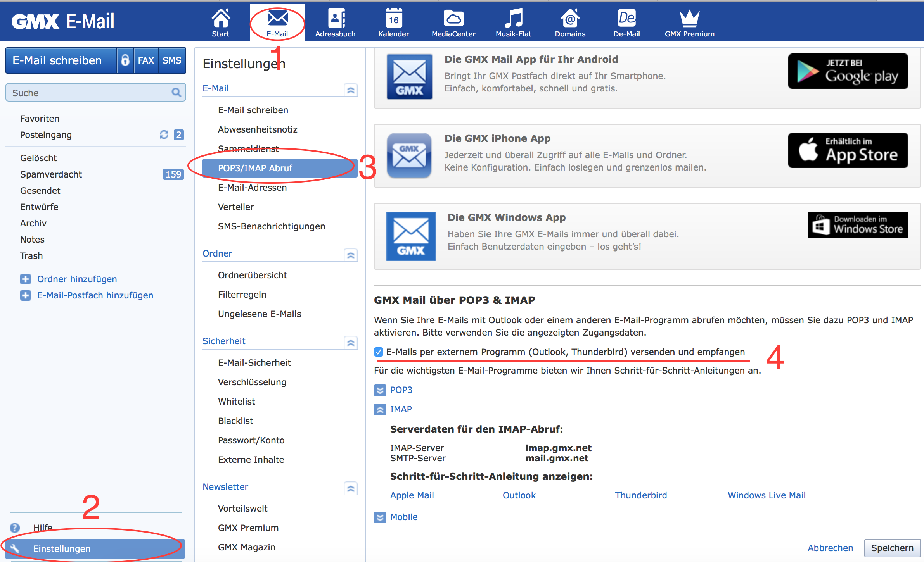Screen dimensions: 924x562
Task: Uncheck external program send/receive checkbox
Action: pyautogui.click(x=379, y=352)
